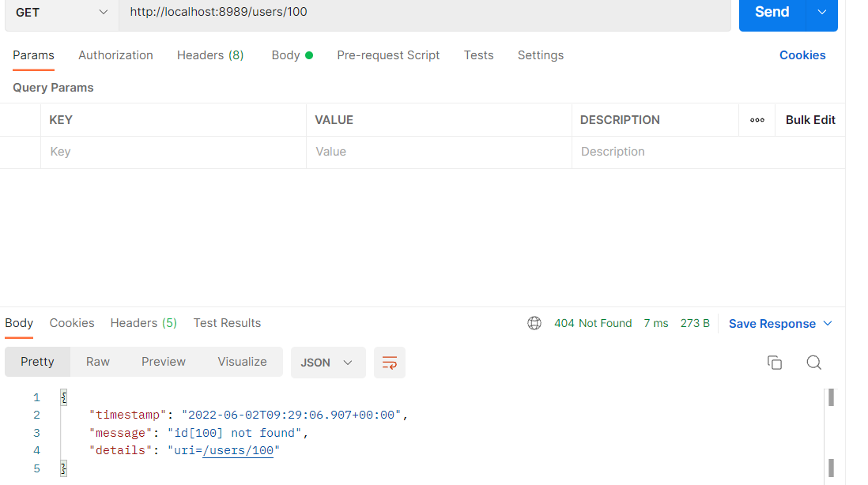Open the response Cookies tab
The height and width of the screenshot is (485, 868).
(x=72, y=323)
